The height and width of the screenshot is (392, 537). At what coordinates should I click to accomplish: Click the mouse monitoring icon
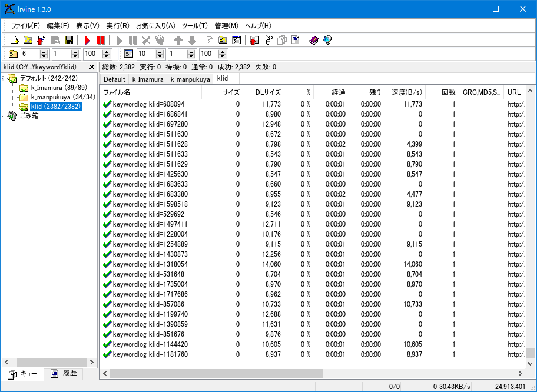pos(268,41)
